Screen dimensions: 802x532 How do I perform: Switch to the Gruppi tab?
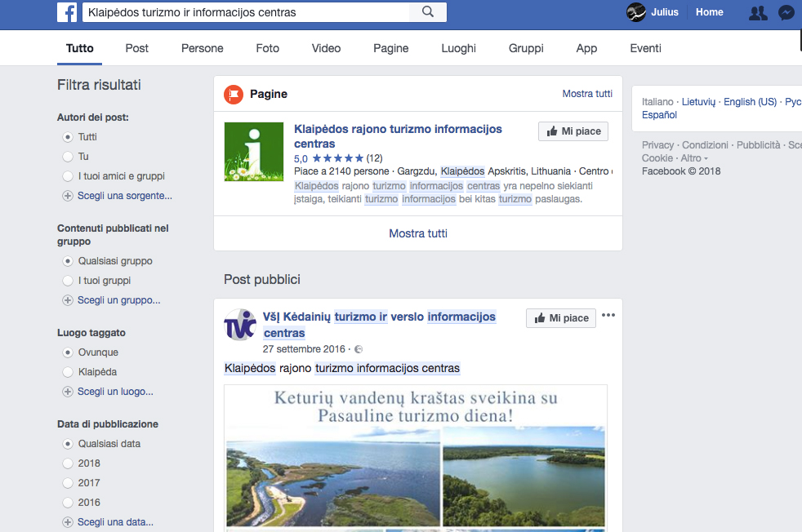(x=526, y=48)
